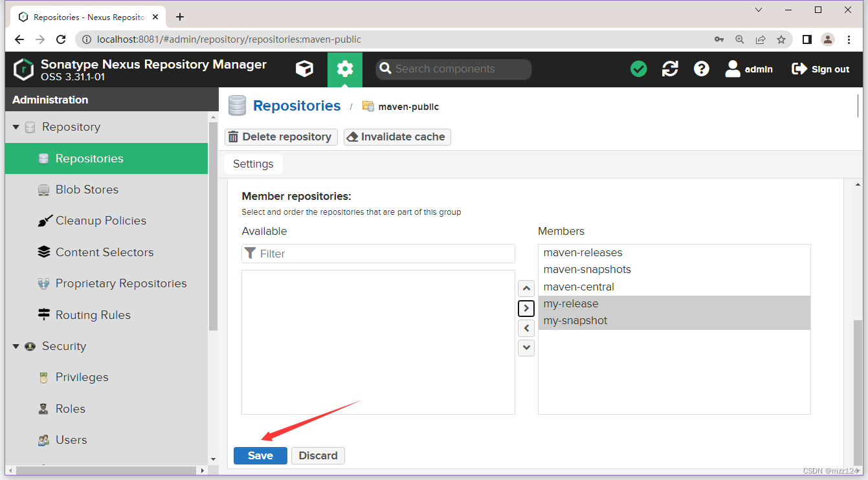Click the Privileges medal icon

click(x=44, y=378)
